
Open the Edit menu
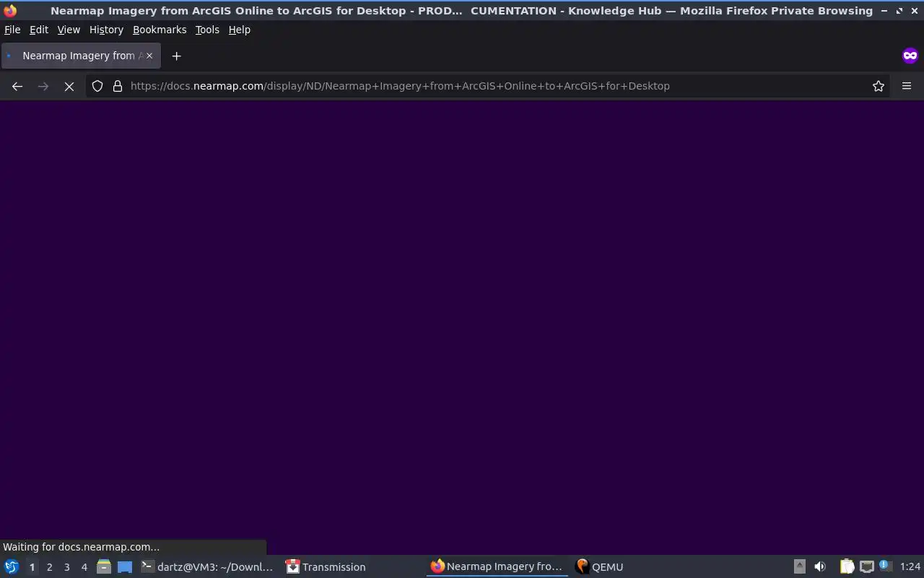39,30
